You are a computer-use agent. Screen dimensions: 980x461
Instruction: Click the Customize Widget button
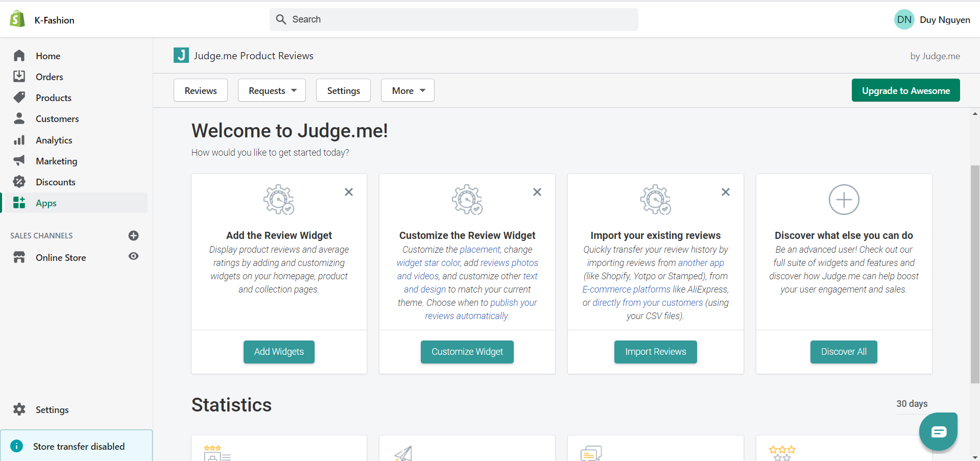tap(467, 352)
